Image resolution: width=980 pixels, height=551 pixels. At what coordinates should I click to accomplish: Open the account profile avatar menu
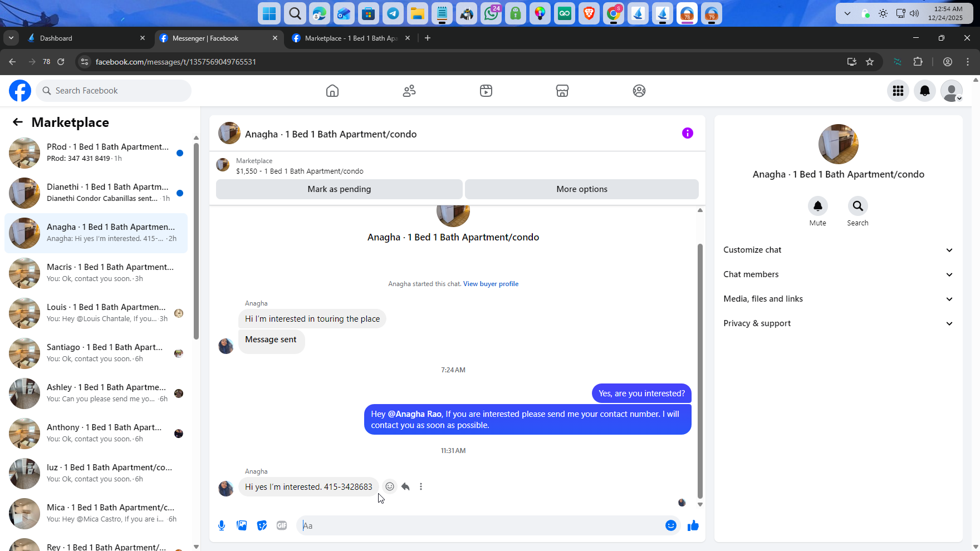[952, 91]
